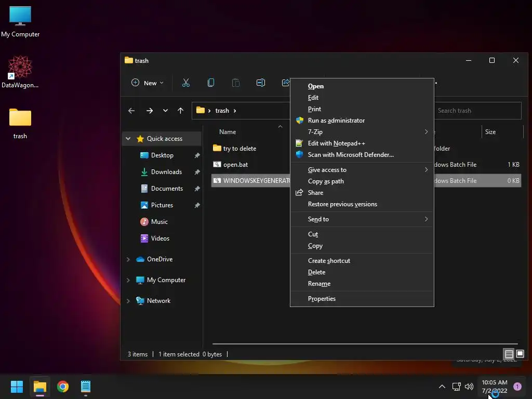Sort by the Name column header
This screenshot has width=532, height=399.
click(x=228, y=131)
